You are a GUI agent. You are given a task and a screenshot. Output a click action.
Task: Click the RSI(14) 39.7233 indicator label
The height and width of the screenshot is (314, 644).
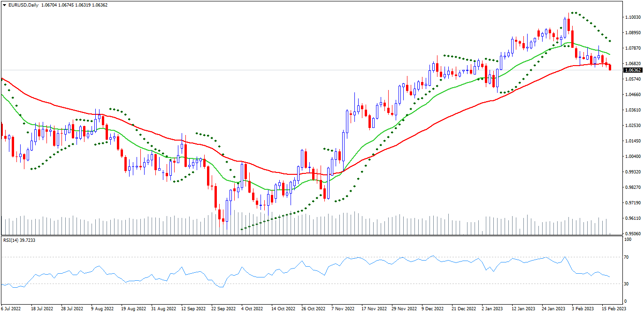click(19, 240)
